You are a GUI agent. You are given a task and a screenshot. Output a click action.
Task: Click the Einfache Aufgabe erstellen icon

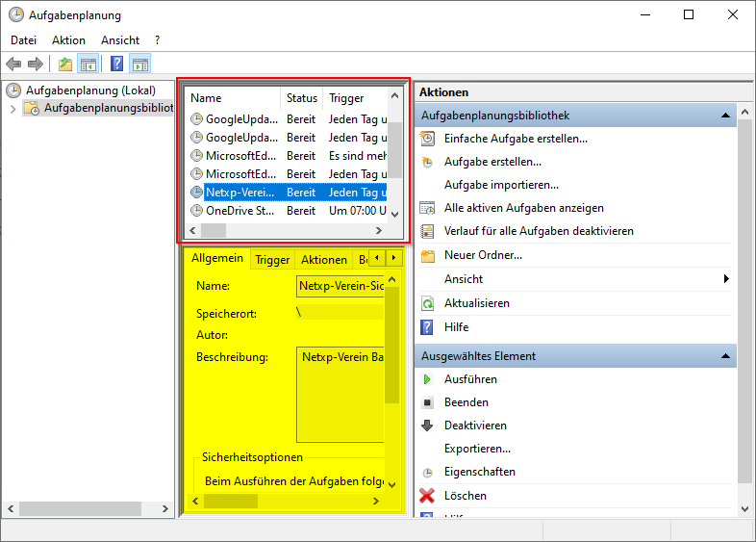427,139
